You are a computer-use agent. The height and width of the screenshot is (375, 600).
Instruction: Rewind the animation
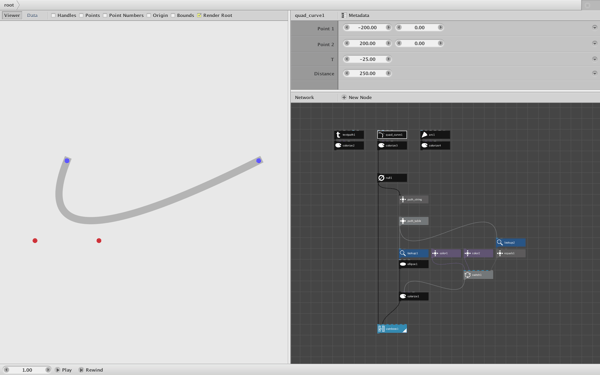91,370
